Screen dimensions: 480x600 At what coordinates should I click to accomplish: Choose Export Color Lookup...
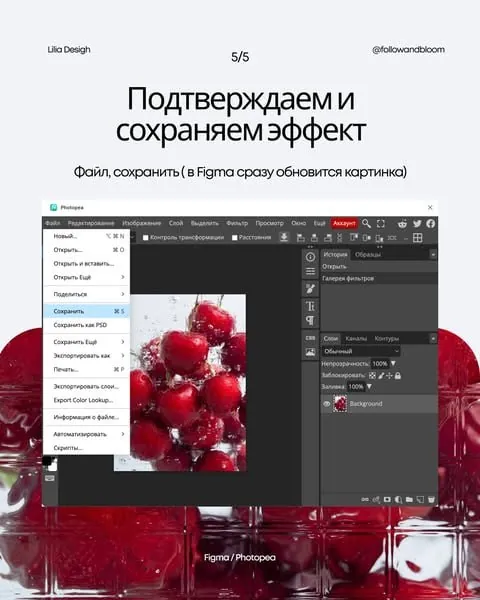click(87, 400)
